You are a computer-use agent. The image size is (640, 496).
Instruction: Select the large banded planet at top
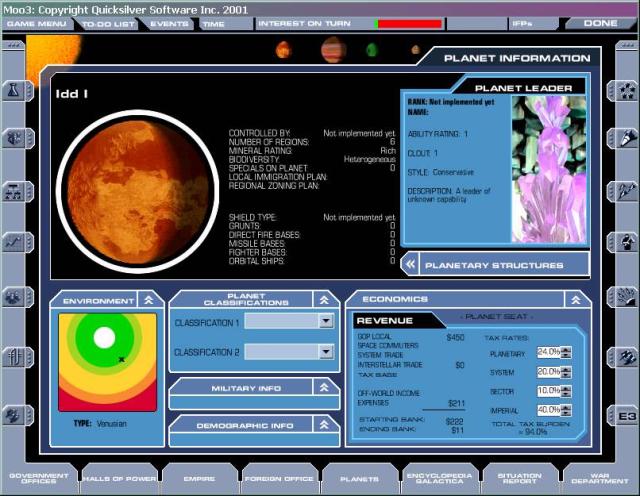pyautogui.click(x=333, y=49)
